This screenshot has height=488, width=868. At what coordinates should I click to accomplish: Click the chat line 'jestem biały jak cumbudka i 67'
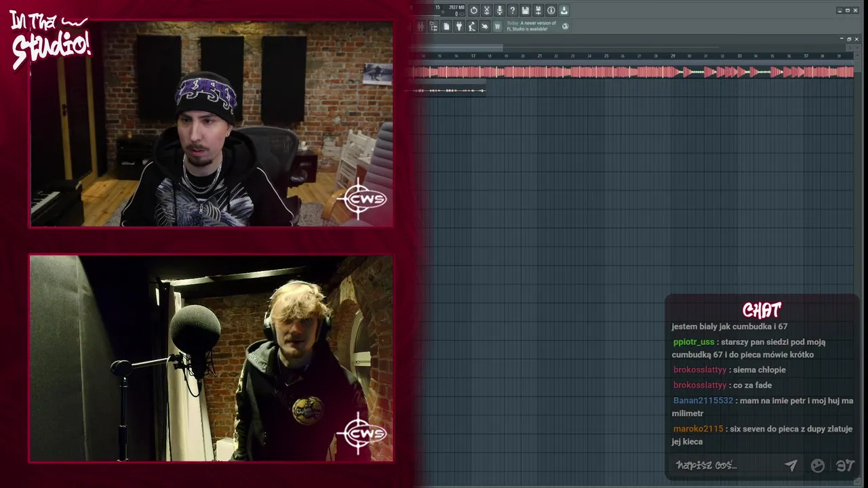pos(730,327)
